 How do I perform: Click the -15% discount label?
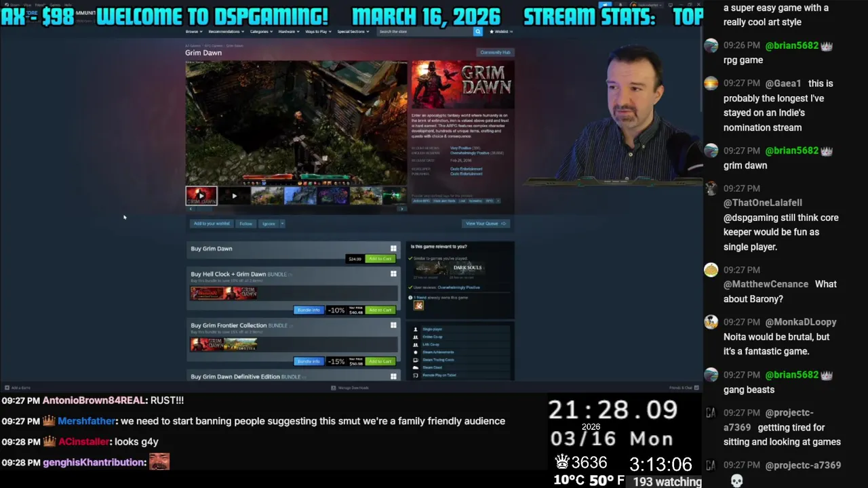pyautogui.click(x=336, y=361)
